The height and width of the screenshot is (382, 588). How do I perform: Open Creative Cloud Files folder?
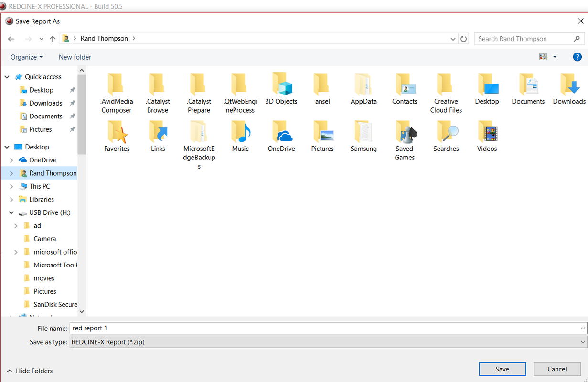pyautogui.click(x=446, y=93)
